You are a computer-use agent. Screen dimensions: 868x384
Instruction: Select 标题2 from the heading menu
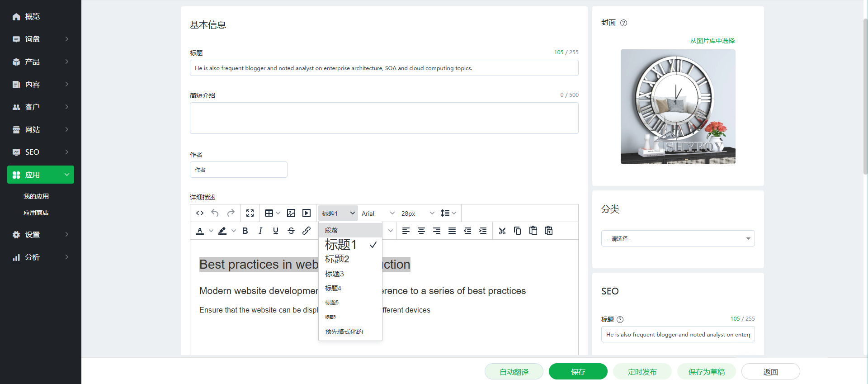pyautogui.click(x=337, y=259)
